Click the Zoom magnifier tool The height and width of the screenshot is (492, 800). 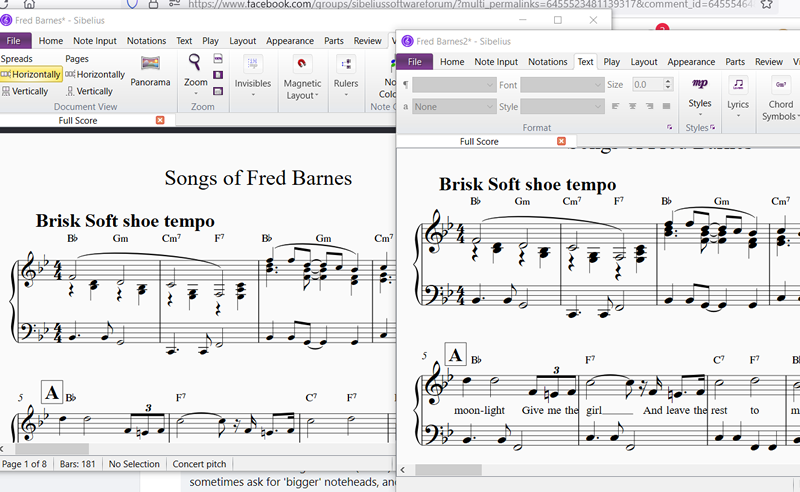tap(195, 62)
